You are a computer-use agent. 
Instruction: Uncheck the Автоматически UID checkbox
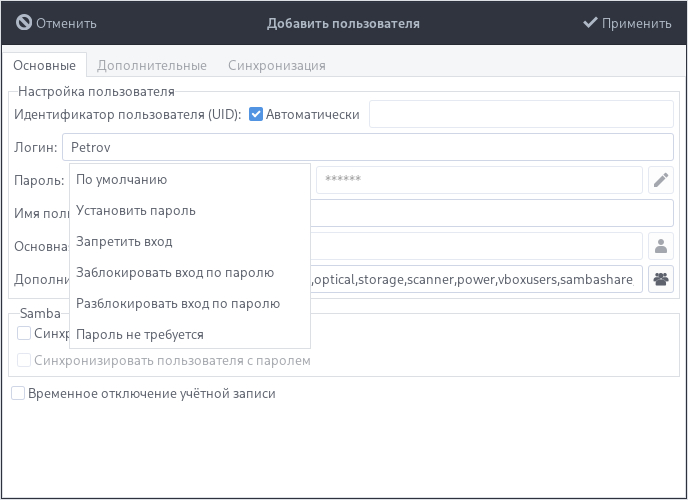pyautogui.click(x=256, y=114)
